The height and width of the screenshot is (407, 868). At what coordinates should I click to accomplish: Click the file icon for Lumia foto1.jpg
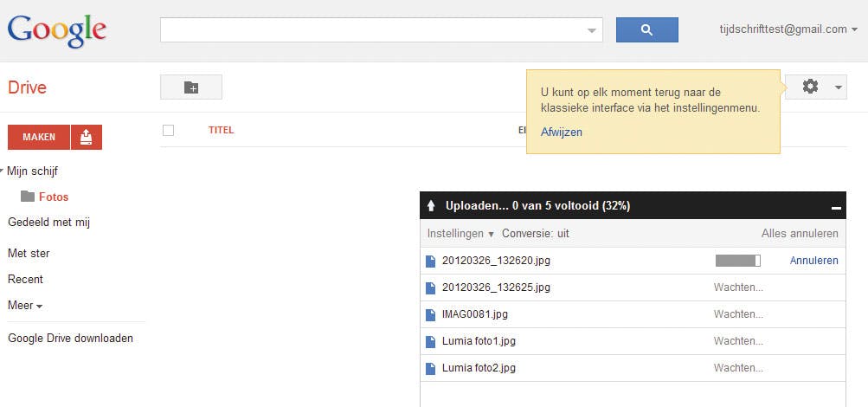[x=430, y=341]
